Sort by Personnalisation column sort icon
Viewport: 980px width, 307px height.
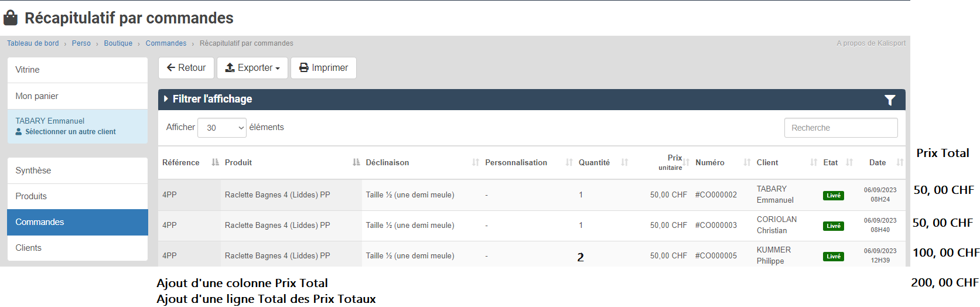pyautogui.click(x=569, y=162)
